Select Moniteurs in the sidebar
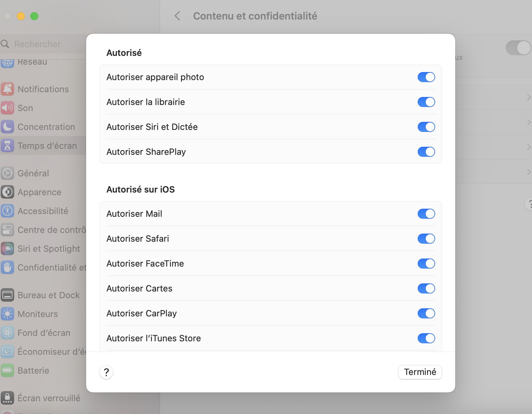 [x=38, y=314]
